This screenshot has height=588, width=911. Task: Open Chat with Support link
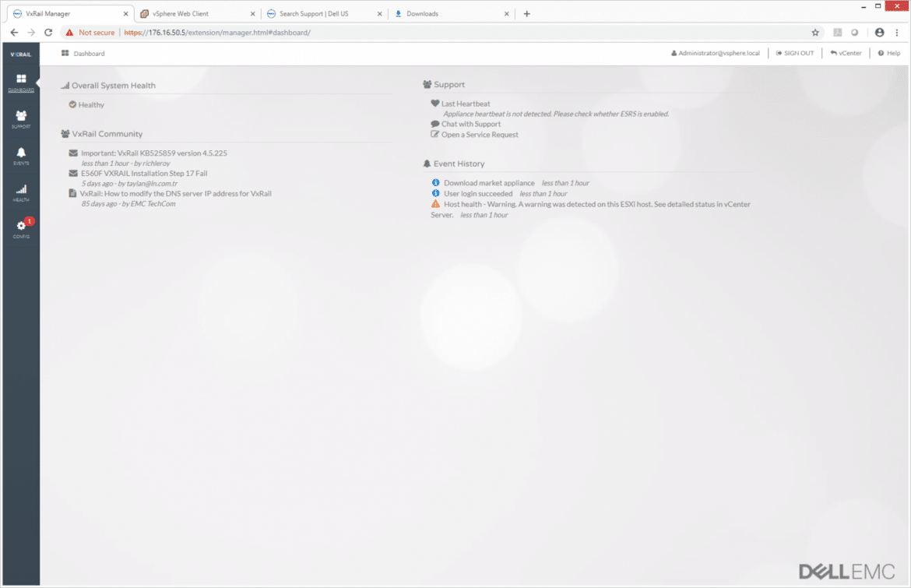(x=470, y=124)
